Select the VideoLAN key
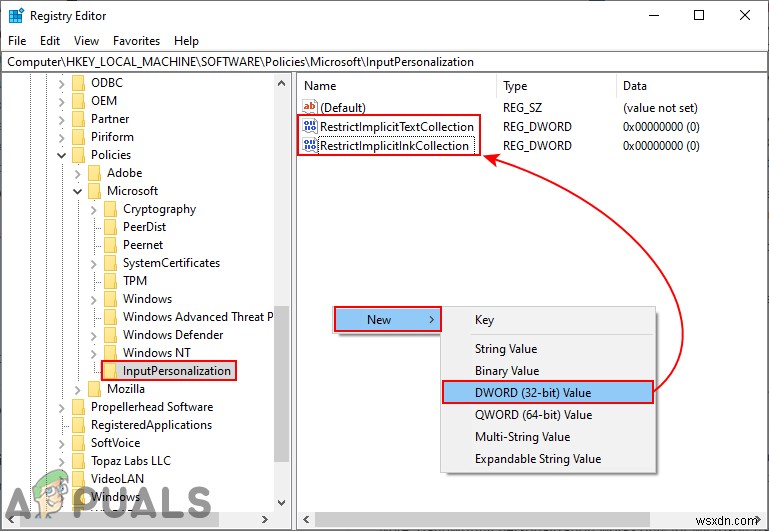769x531 pixels. (x=117, y=479)
